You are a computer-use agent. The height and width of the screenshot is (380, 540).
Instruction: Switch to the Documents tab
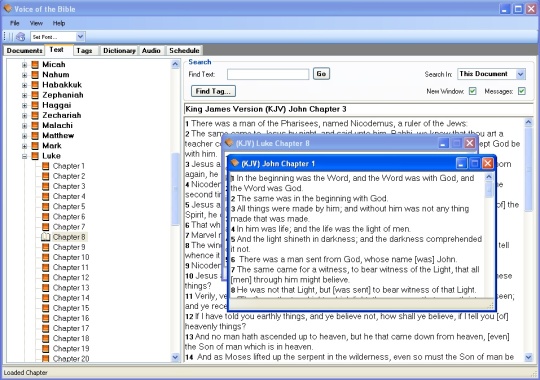pyautogui.click(x=24, y=51)
